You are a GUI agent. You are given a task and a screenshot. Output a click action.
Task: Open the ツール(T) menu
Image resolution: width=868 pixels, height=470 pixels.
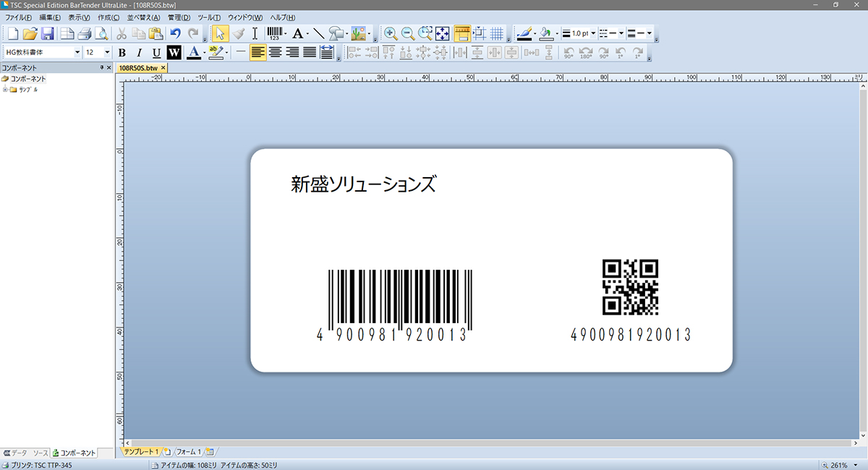click(209, 17)
